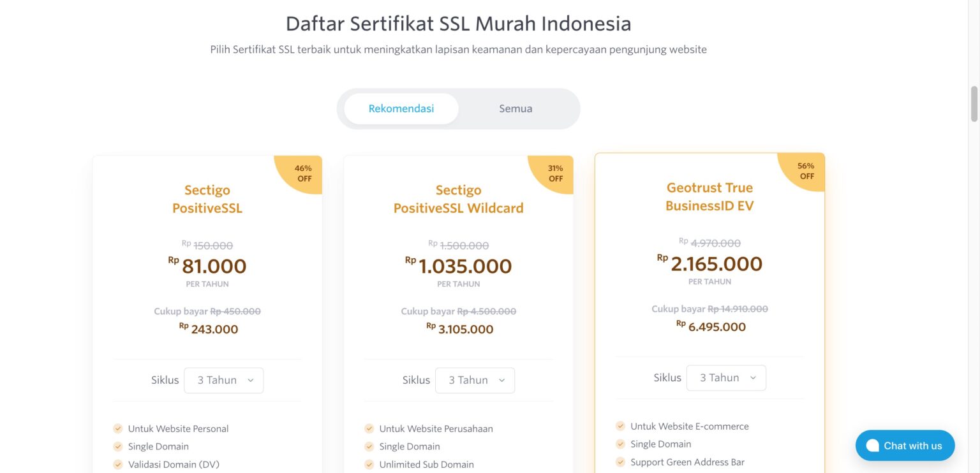Click the chat bubble icon in the corner
Screen dimensions: 980x473
click(872, 445)
